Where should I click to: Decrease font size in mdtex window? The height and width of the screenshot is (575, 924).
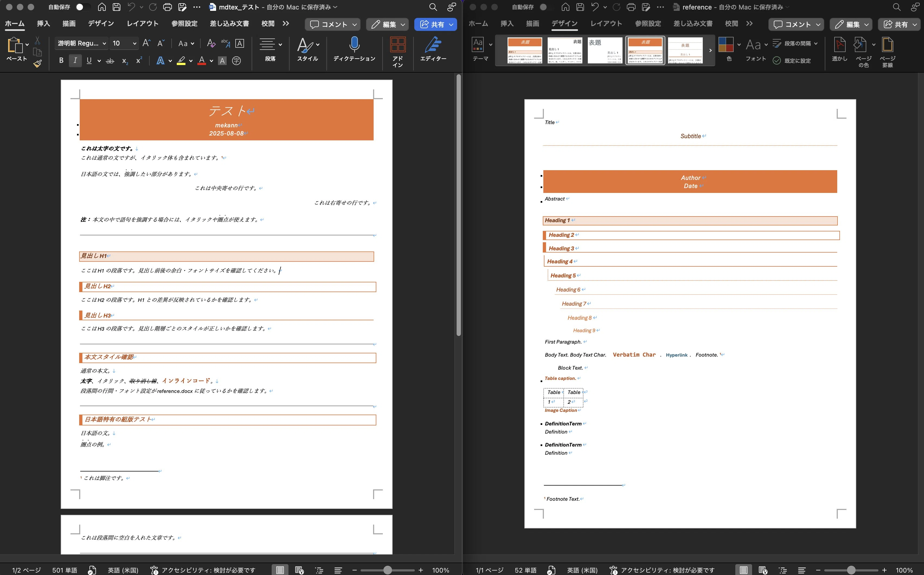click(161, 43)
